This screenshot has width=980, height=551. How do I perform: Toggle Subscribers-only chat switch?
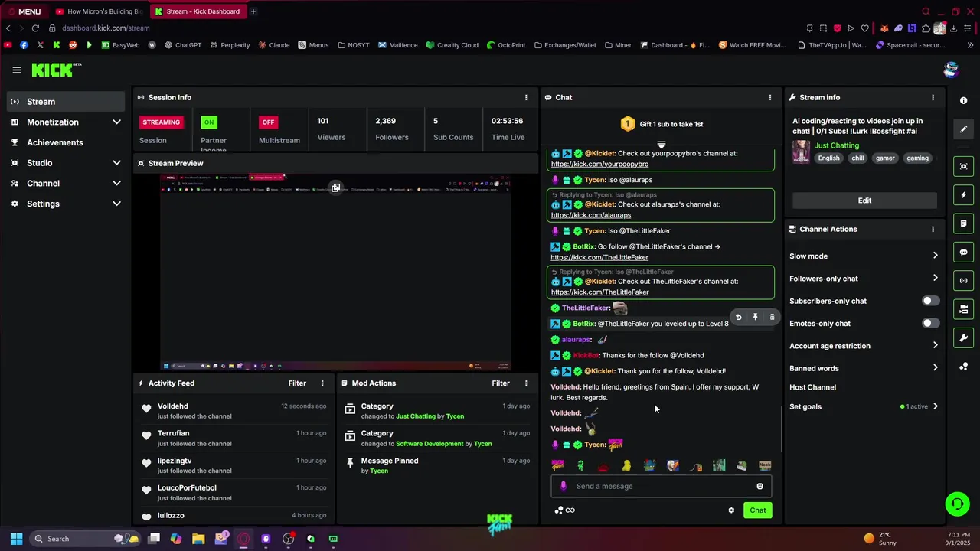click(x=930, y=301)
